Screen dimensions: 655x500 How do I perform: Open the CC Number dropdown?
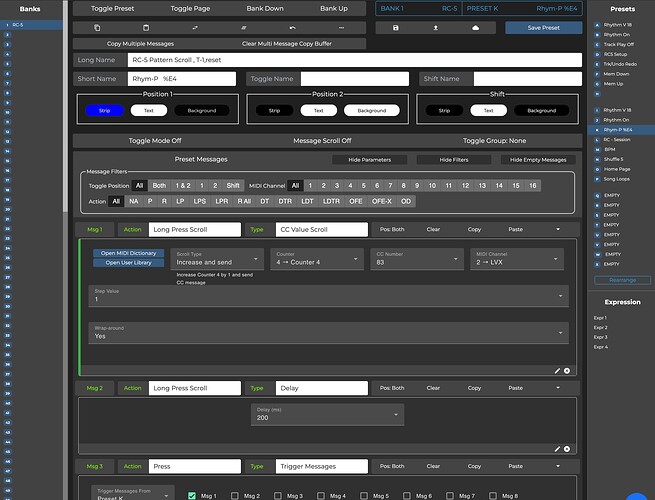click(417, 259)
